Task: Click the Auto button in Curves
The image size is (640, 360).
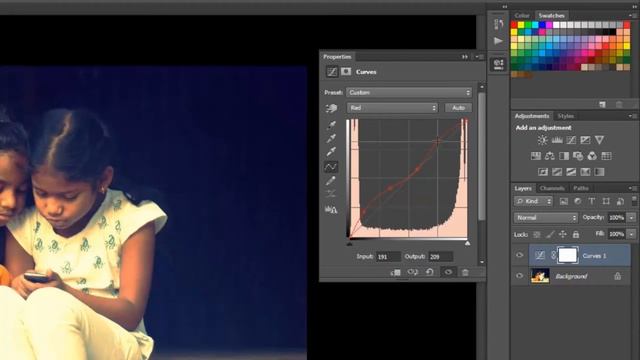Action: [x=458, y=108]
